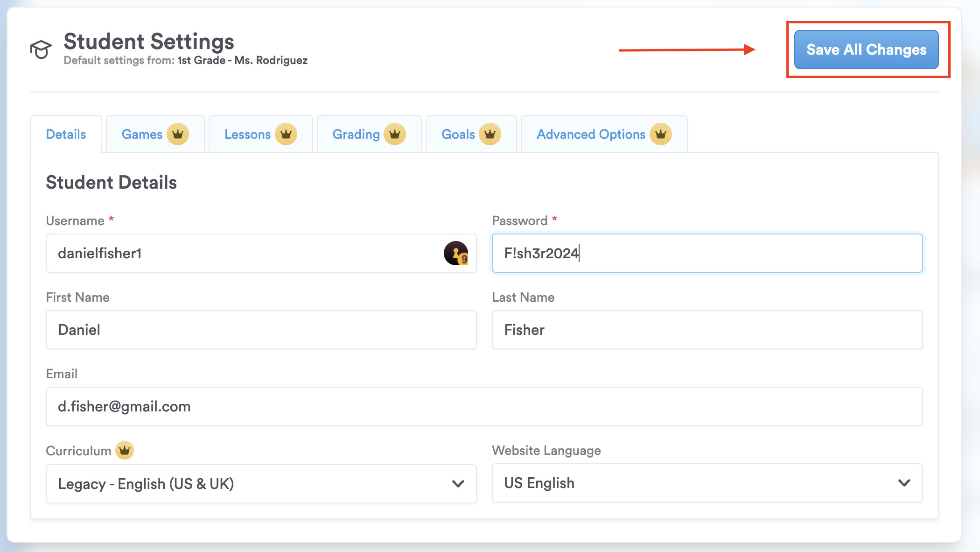
Task: Click into the Email text field
Action: [484, 406]
